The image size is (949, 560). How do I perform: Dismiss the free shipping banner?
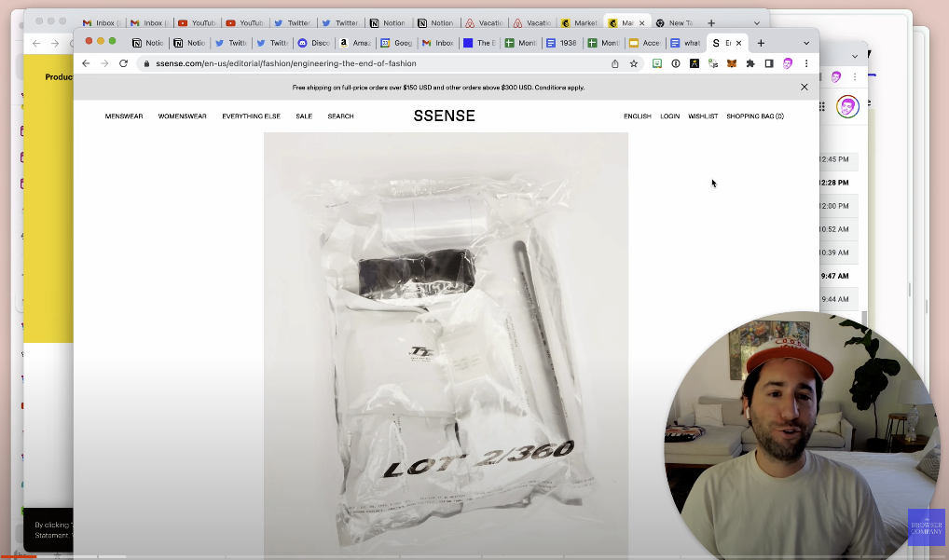(805, 87)
